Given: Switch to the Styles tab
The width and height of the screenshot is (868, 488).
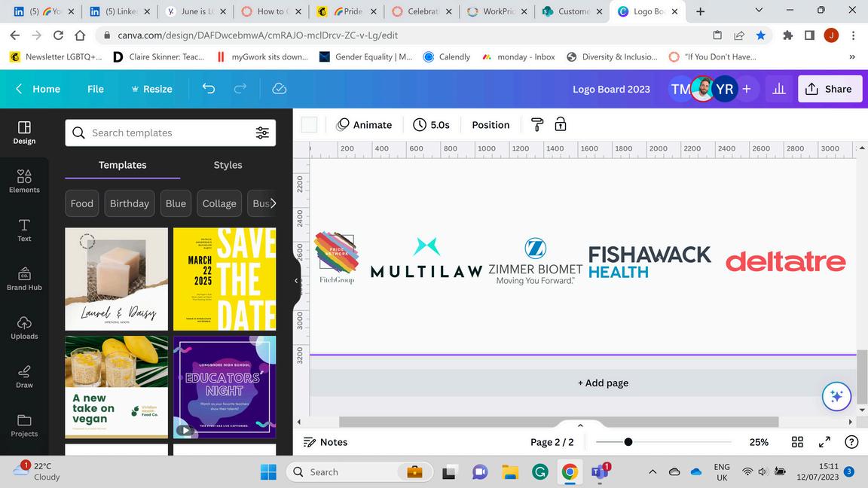Looking at the screenshot, I should click(x=228, y=165).
